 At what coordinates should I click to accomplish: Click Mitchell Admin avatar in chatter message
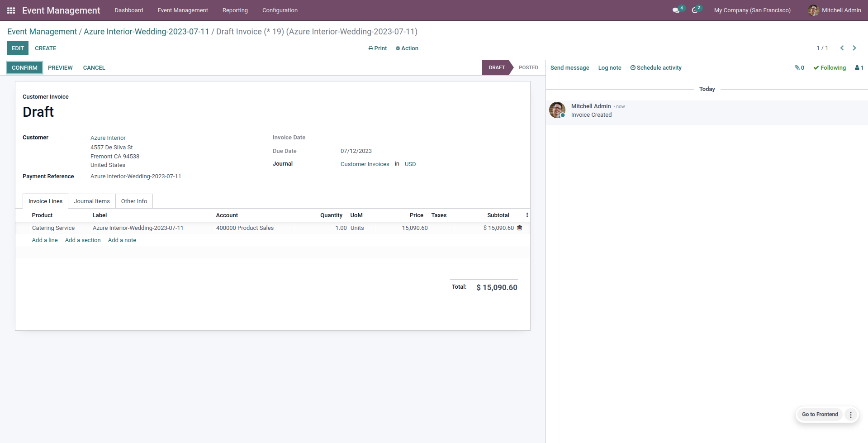click(557, 110)
